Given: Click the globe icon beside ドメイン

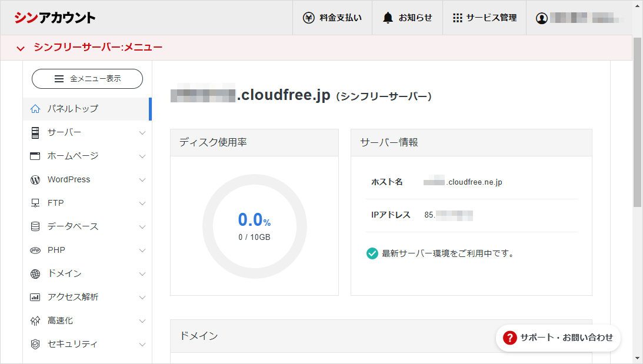Looking at the screenshot, I should 35,273.
